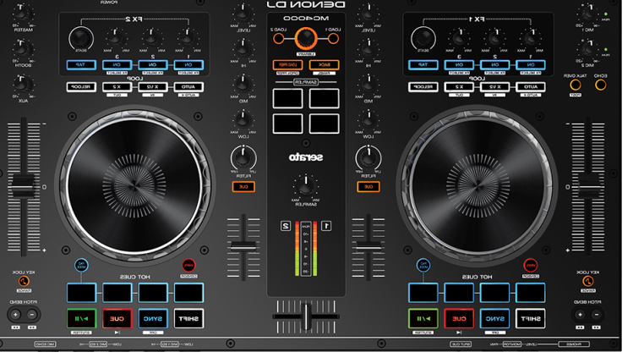Hit the red CUE button on the FX 2 deck

[117, 319]
